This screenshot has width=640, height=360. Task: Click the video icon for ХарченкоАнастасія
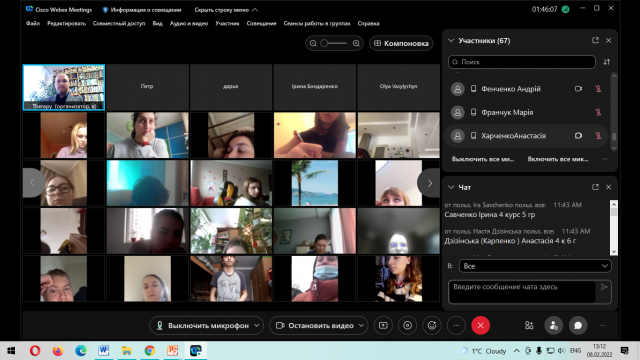[x=578, y=136]
